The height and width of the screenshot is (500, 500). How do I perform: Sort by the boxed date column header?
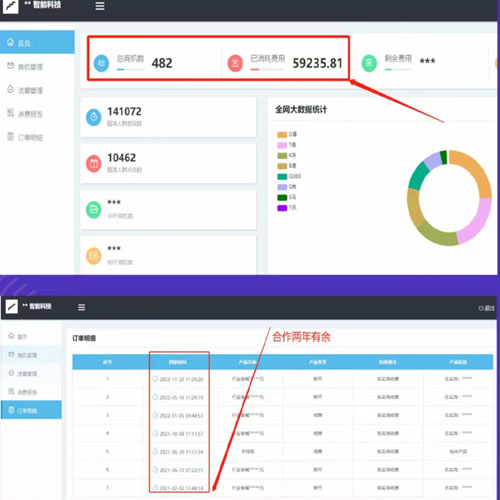click(x=178, y=362)
